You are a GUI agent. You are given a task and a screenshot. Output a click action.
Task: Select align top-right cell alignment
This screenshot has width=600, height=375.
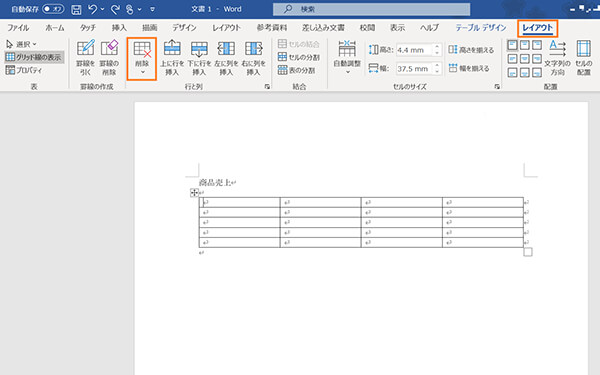pyautogui.click(x=537, y=45)
